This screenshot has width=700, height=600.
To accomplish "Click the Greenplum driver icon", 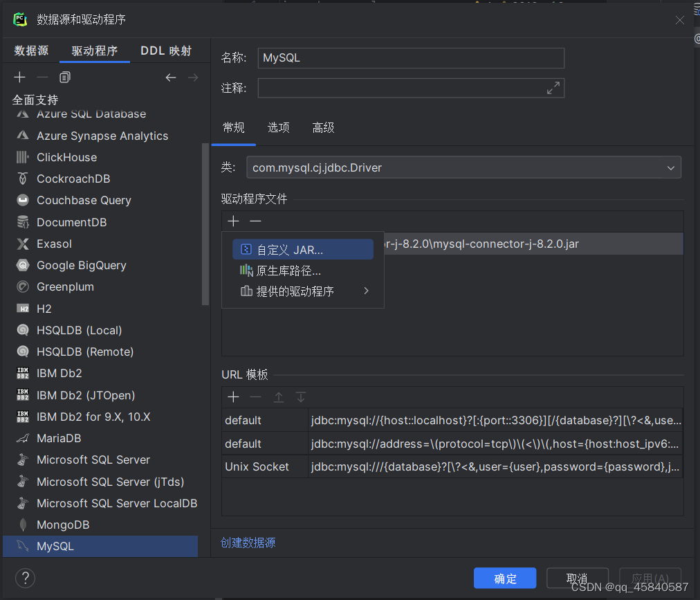I will (23, 287).
